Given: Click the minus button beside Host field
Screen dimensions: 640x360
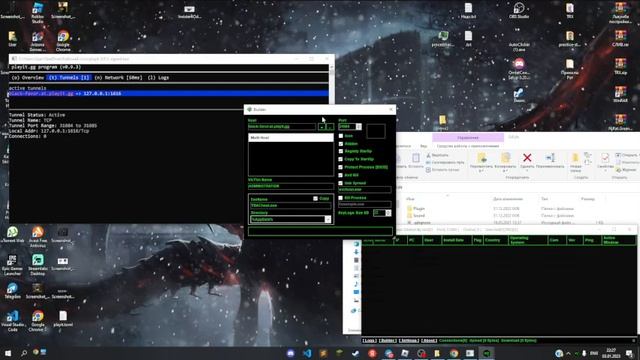Looking at the screenshot, I should [330, 127].
